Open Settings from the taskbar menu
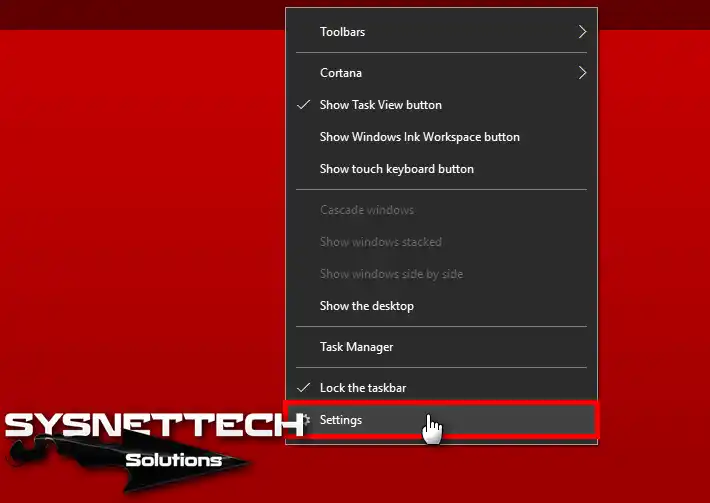710x503 pixels. coord(441,420)
